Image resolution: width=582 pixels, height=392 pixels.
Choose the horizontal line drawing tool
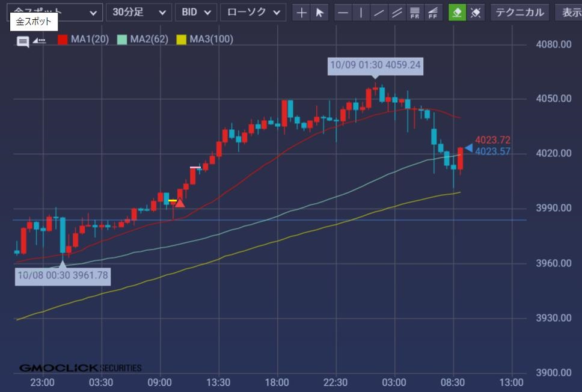(343, 13)
